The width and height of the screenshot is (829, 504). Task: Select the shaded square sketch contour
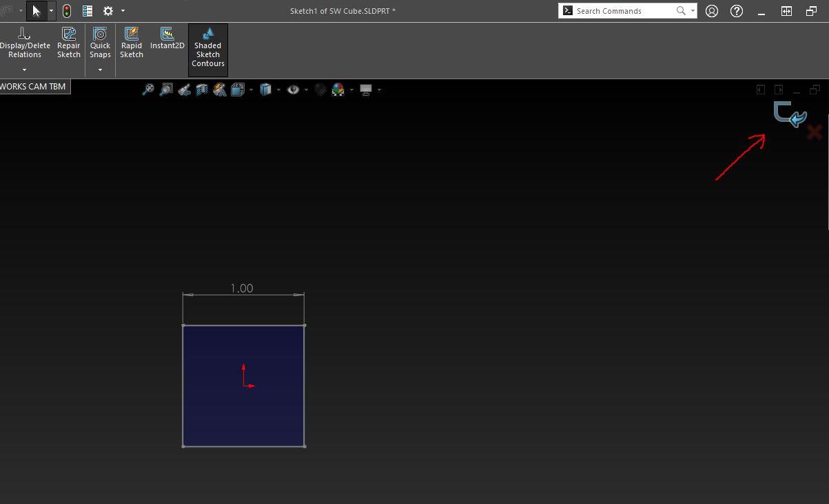point(243,386)
